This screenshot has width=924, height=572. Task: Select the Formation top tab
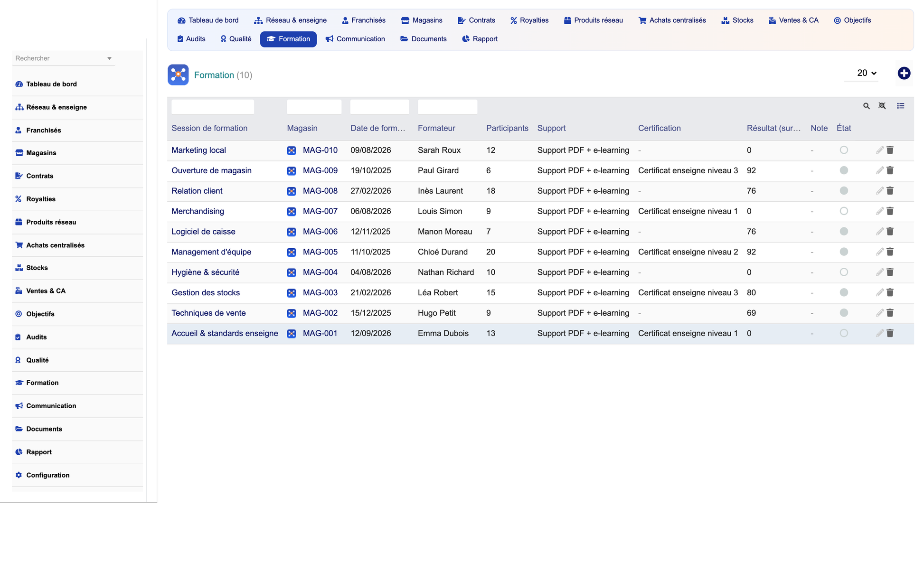click(288, 39)
